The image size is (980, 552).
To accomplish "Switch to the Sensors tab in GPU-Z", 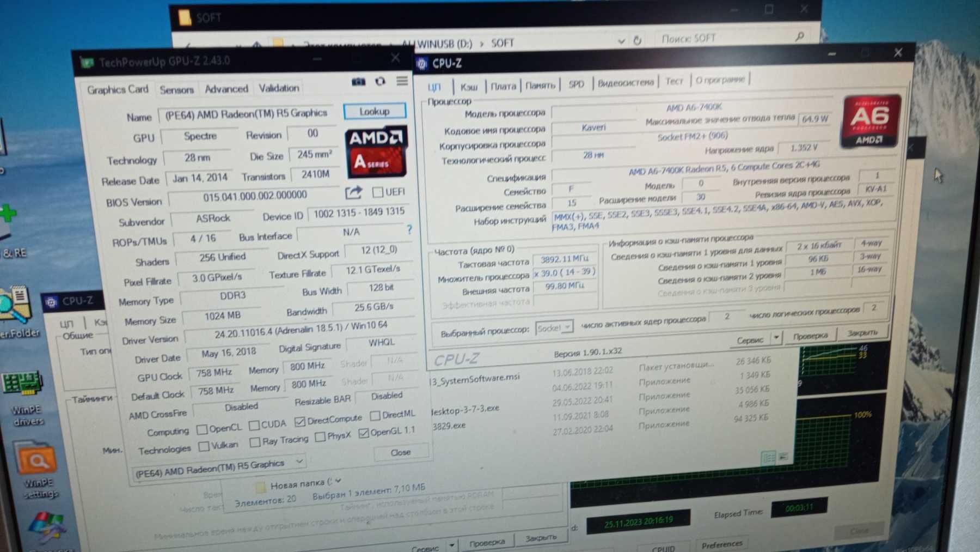I will point(176,89).
